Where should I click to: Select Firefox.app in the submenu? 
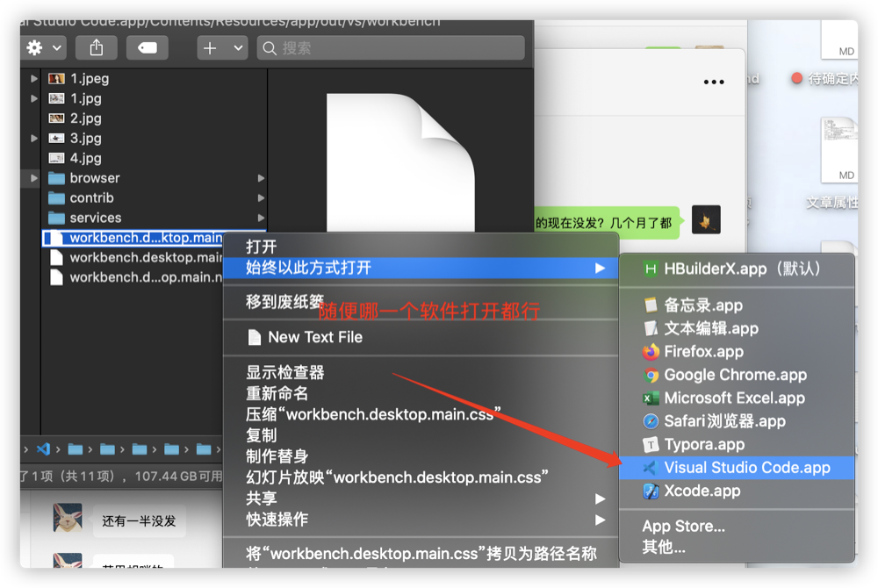pyautogui.click(x=737, y=352)
